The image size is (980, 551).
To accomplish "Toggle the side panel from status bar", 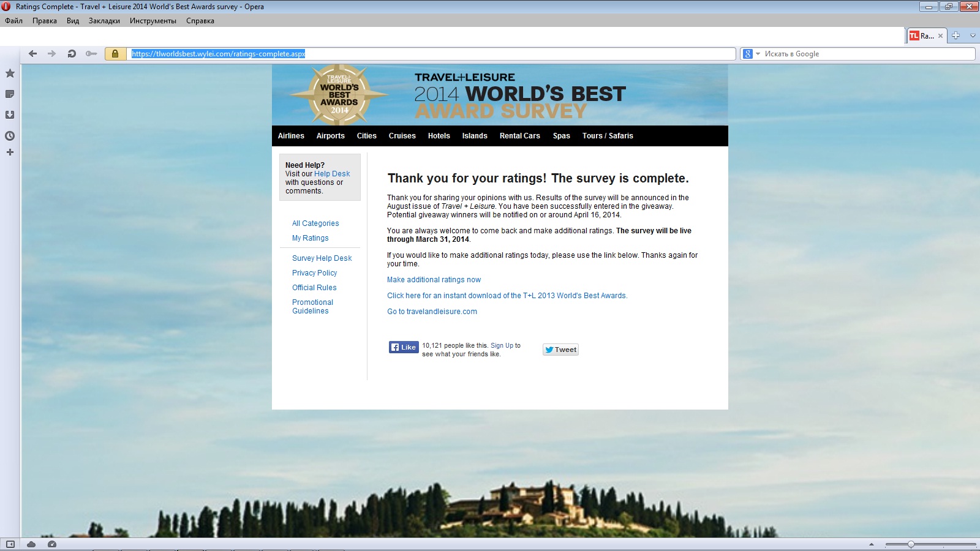I will pos(10,544).
